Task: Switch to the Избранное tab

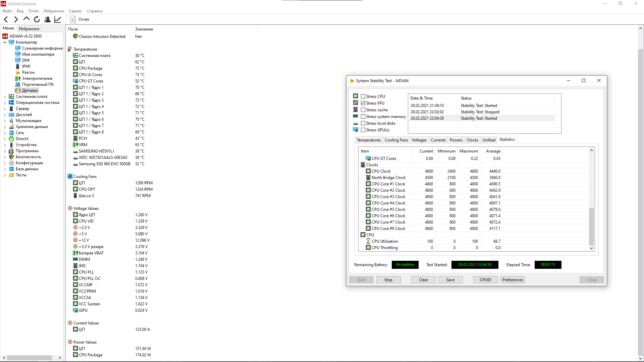Action: [x=29, y=29]
